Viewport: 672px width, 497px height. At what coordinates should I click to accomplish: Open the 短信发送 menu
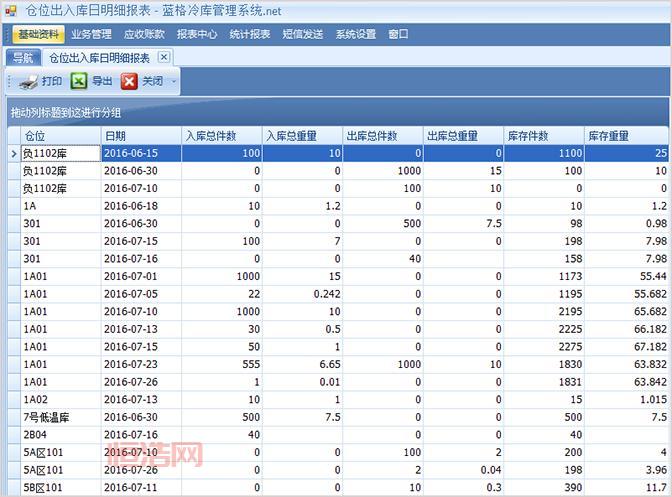[303, 34]
